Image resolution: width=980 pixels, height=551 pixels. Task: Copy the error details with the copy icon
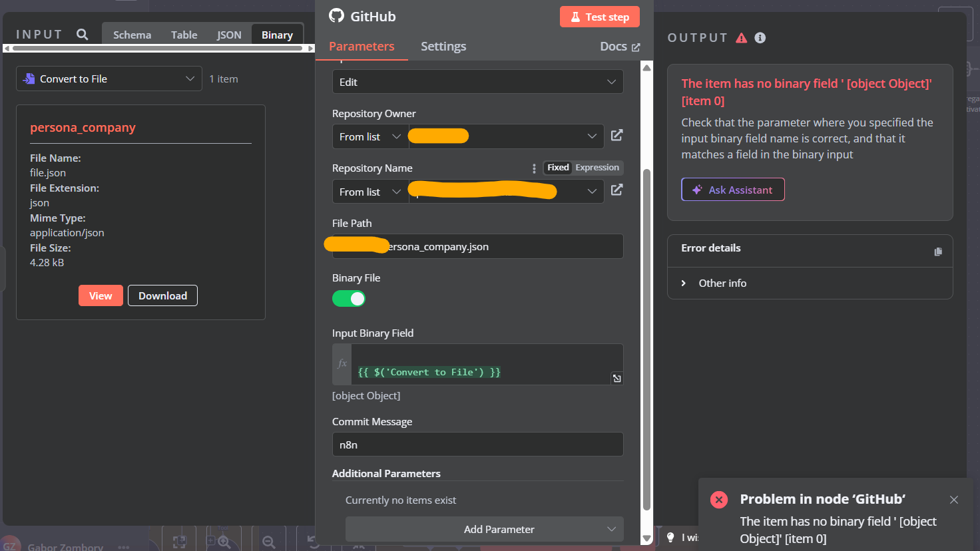pos(938,252)
